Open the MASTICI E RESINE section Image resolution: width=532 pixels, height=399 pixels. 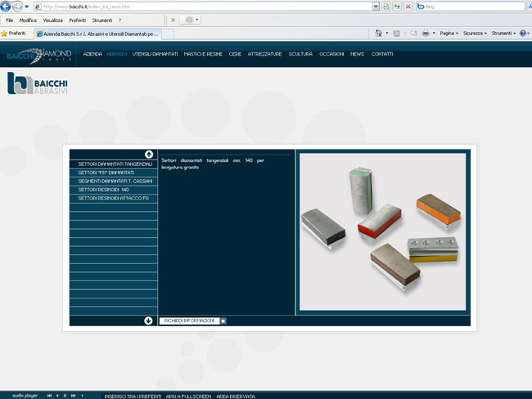pyautogui.click(x=203, y=54)
